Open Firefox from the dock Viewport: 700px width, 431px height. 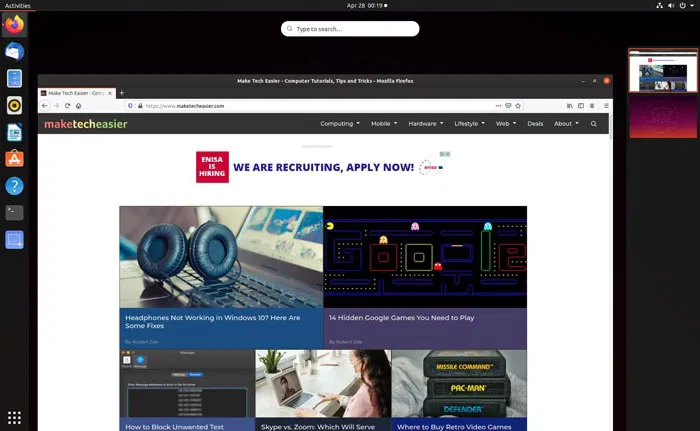[x=14, y=25]
